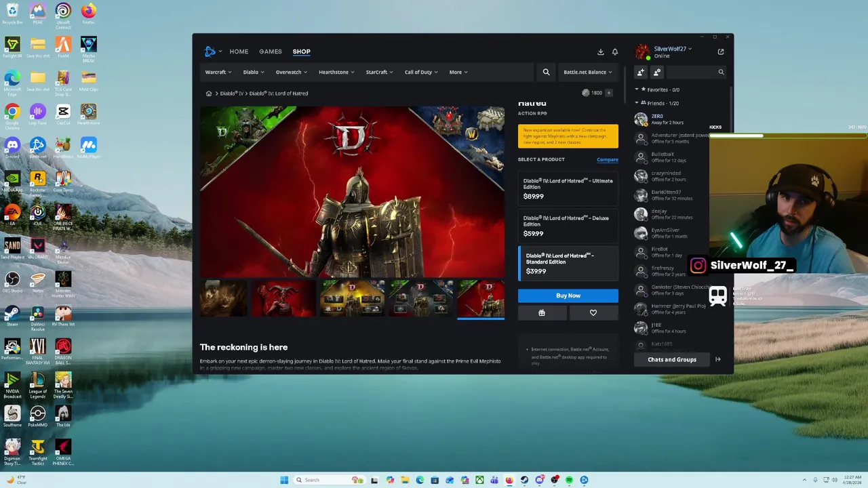Viewport: 868px width, 488px height.
Task: Open friend crazyminded in friends list
Action: pyautogui.click(x=671, y=176)
